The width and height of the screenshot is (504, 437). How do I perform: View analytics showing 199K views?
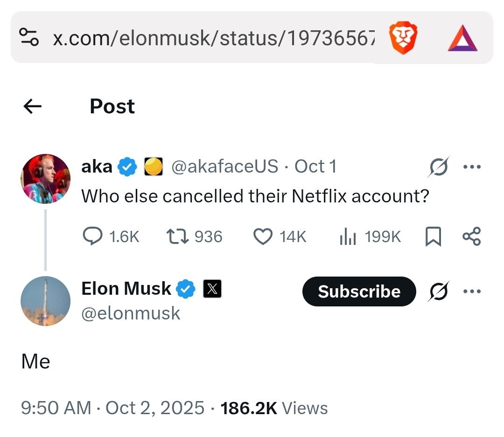[348, 236]
